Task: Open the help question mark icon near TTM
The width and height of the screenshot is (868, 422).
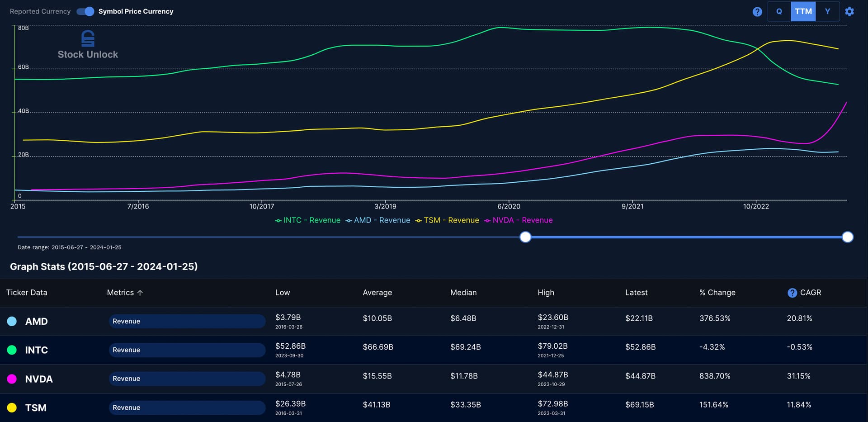Action: tap(757, 12)
